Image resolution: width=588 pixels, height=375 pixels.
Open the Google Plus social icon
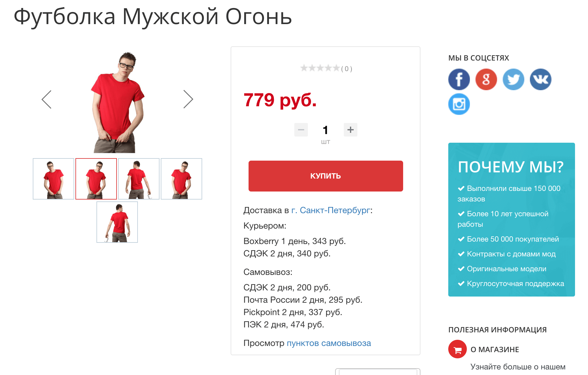[x=486, y=79]
